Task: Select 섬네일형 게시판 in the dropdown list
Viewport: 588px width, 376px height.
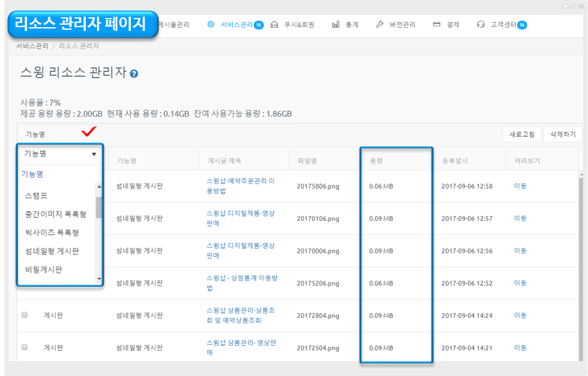Action: click(x=52, y=251)
